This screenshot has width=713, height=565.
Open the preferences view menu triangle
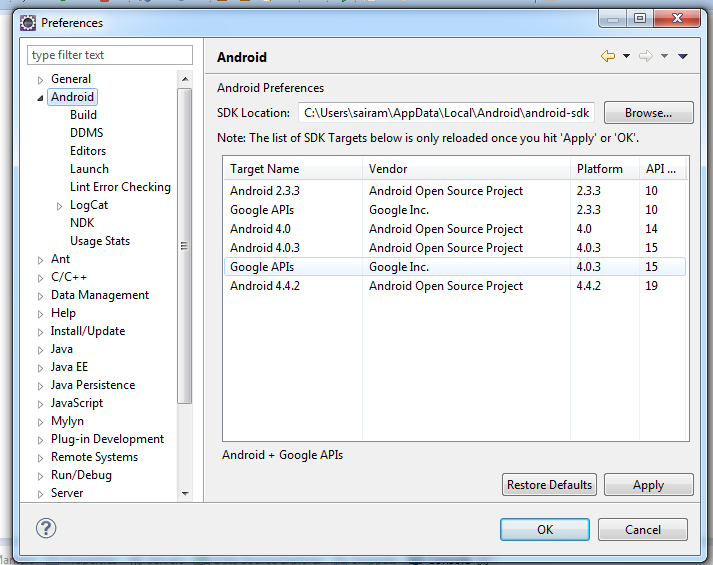pos(683,56)
